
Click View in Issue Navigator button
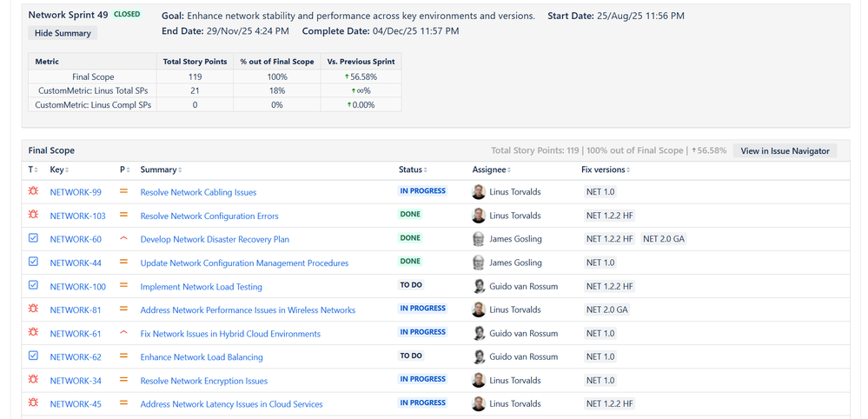[x=785, y=150]
